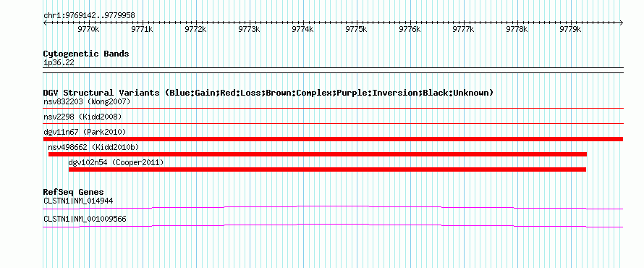Open gene CLSTN1|NM_001009566 label
This screenshot has height=268, width=644.
coord(85,219)
